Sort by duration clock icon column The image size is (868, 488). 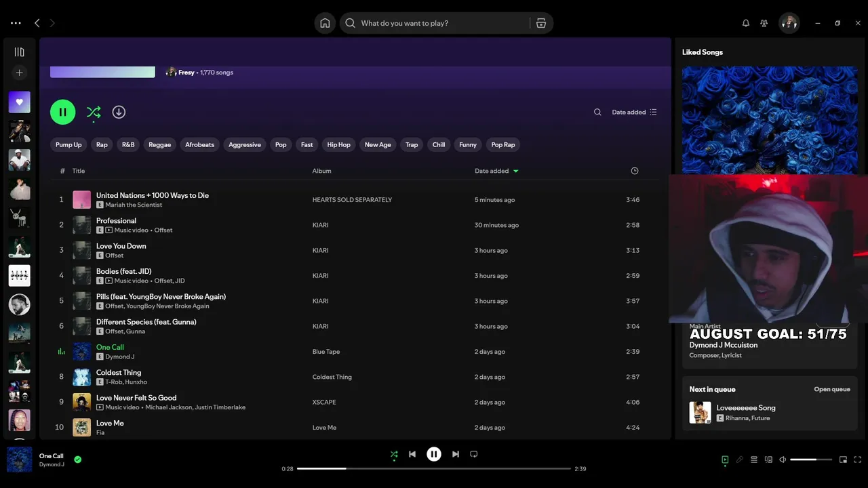coord(635,171)
